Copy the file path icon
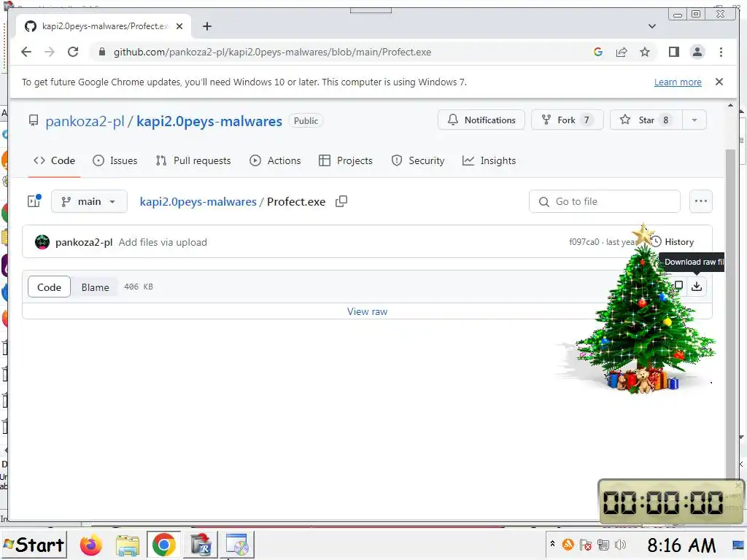 pos(341,201)
